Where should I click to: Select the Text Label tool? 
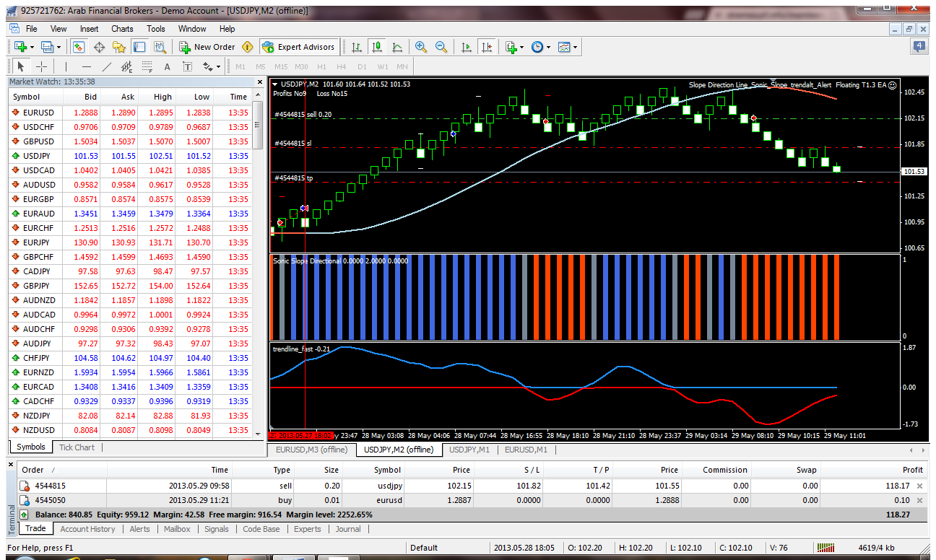click(x=188, y=66)
